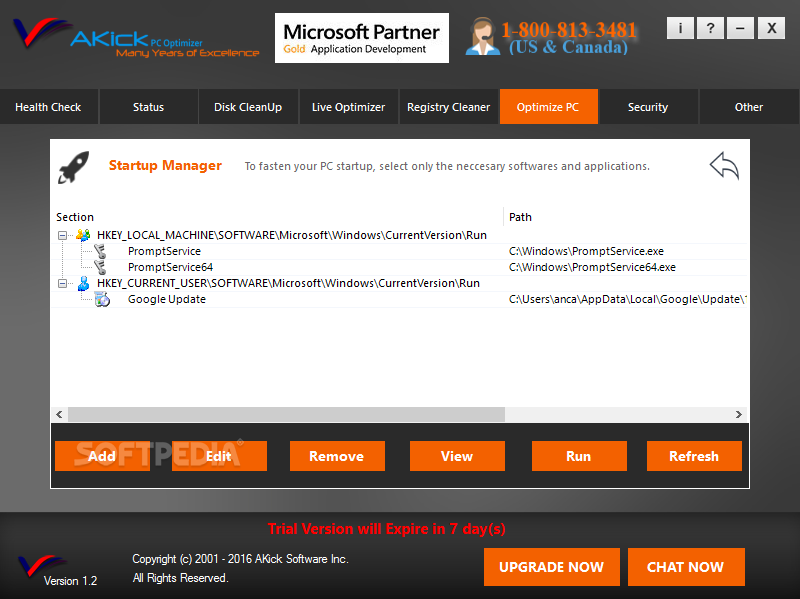Click the Google Update path cell
The height and width of the screenshot is (599, 800).
click(628, 299)
